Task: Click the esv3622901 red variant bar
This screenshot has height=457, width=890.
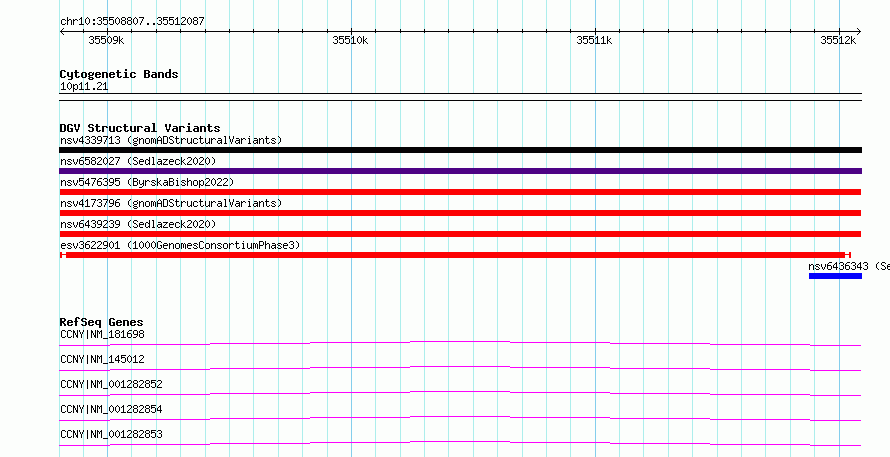Action: click(x=455, y=255)
